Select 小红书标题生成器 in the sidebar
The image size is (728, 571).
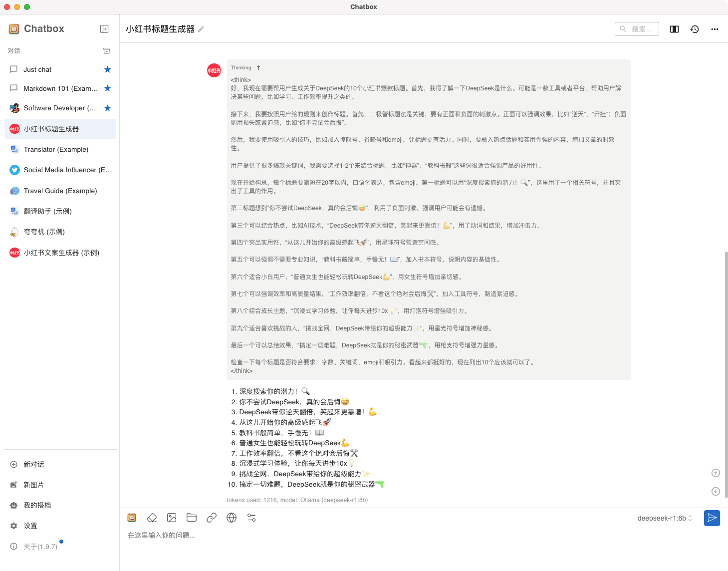click(x=60, y=129)
